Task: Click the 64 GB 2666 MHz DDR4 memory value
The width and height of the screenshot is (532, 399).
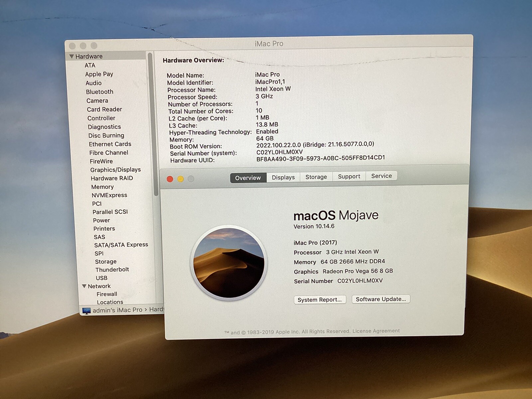Action: tap(353, 262)
